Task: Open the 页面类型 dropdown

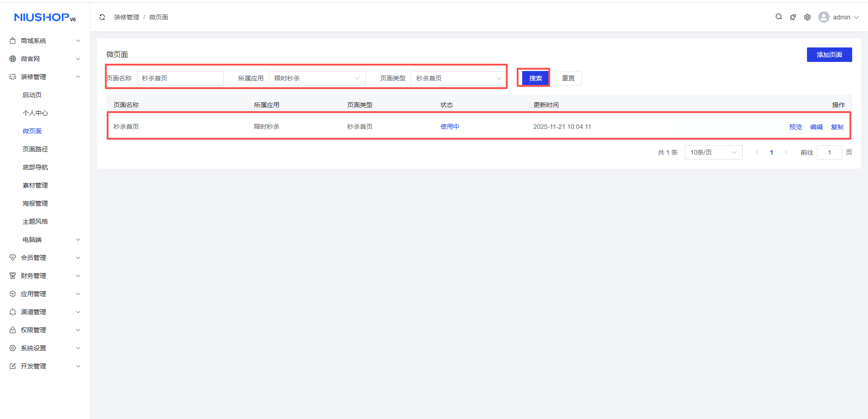Action: (x=458, y=78)
